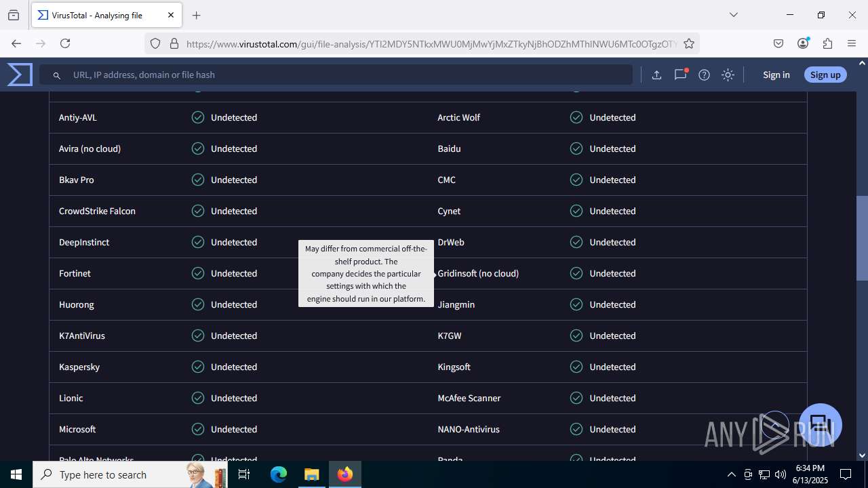Open the Windows Start menu
Viewport: 868px width, 488px height.
coord(16,474)
